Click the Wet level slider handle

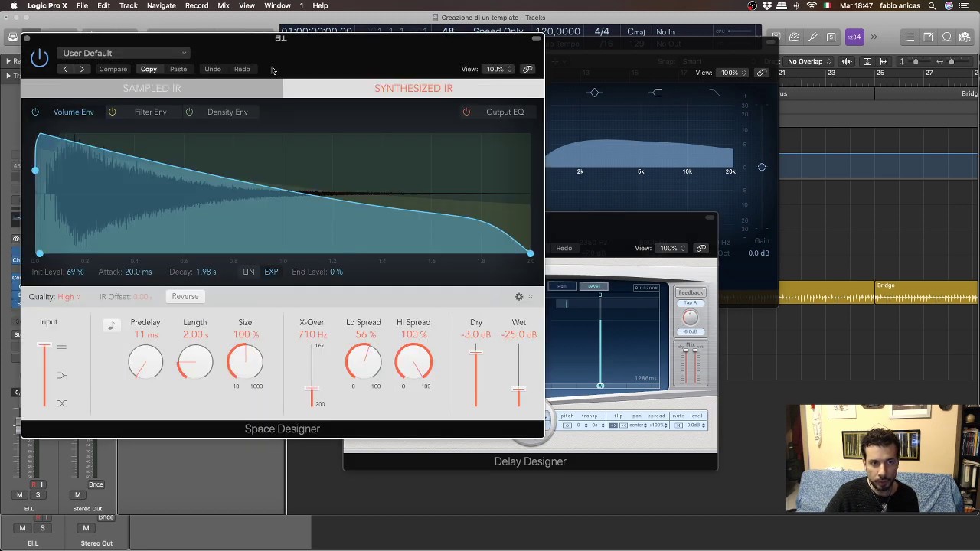(x=518, y=389)
